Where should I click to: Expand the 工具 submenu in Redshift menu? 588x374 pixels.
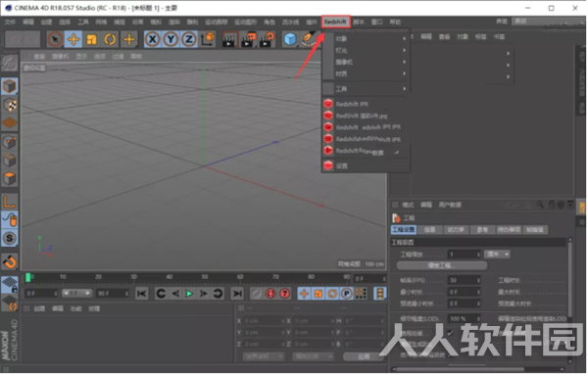(366, 89)
